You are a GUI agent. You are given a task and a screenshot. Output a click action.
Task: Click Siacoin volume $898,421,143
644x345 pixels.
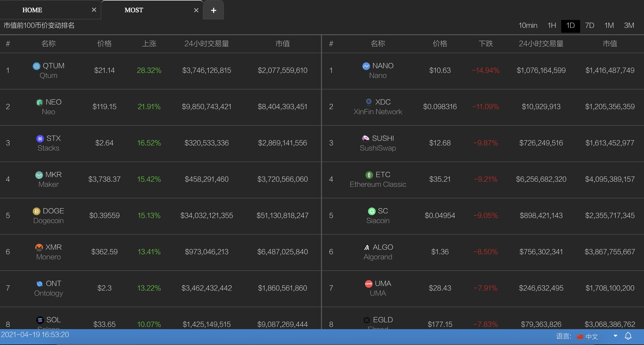541,215
